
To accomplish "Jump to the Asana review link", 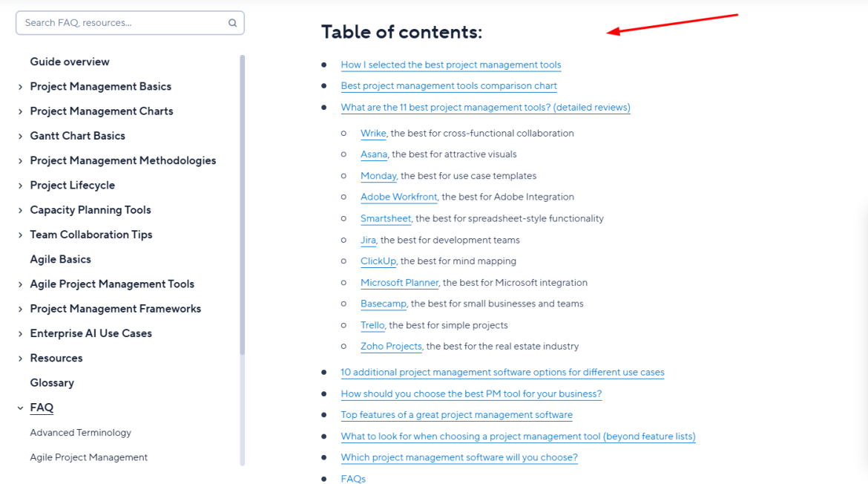I will point(374,154).
